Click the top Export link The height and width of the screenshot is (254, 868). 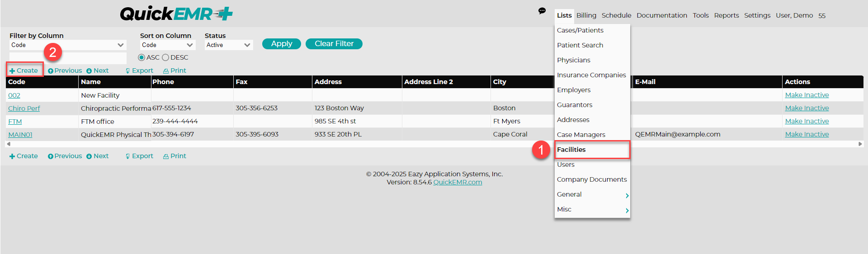(139, 71)
